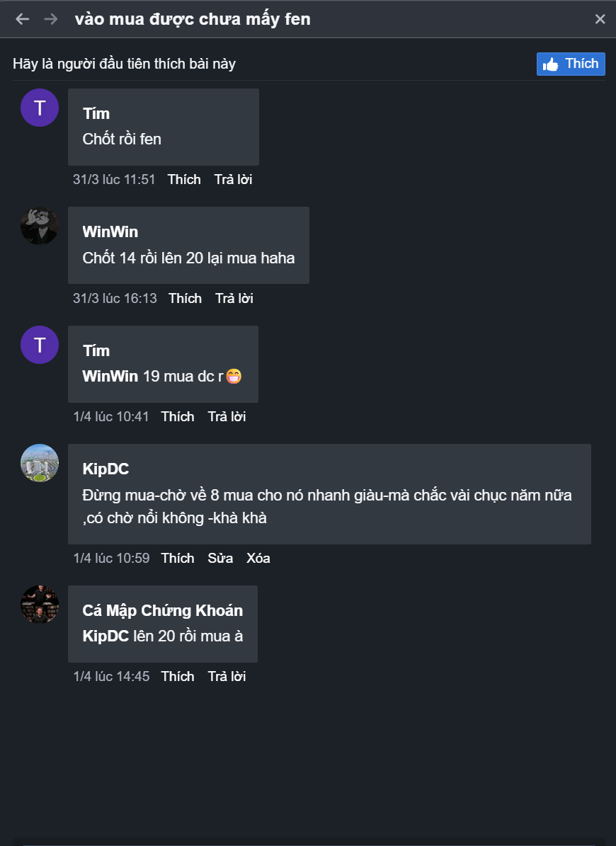Click Xóa to delete KipDC's comment

pos(258,559)
